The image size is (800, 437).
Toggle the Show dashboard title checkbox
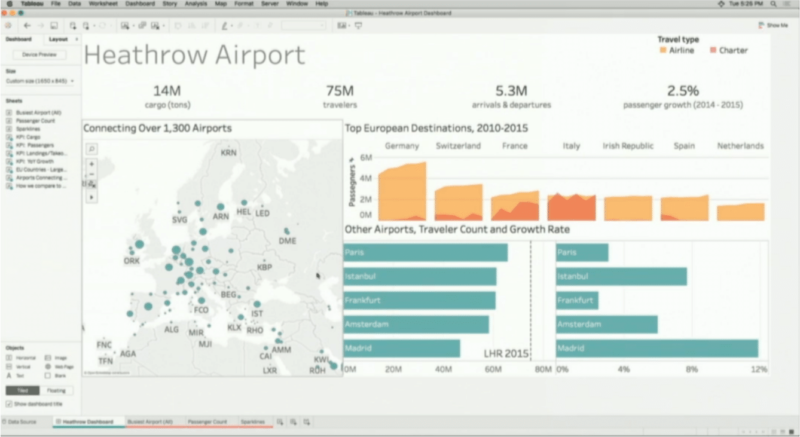click(9, 404)
